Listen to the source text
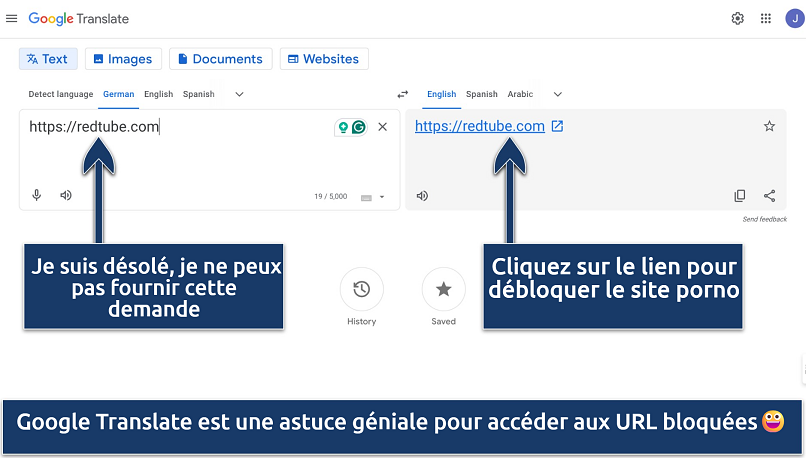The height and width of the screenshot is (458, 806). 66,196
